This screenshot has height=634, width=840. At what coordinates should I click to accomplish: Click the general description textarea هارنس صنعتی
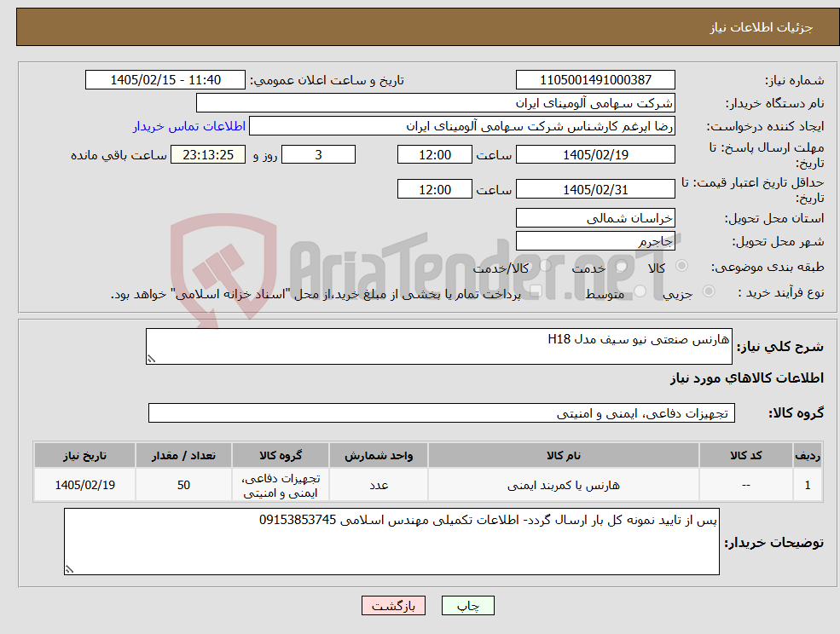point(438,347)
